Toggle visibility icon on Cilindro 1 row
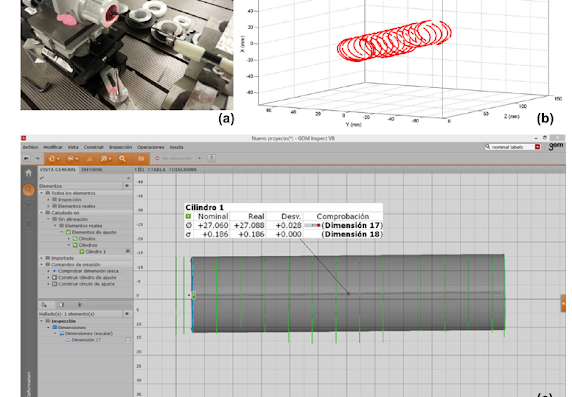The height and width of the screenshot is (397, 572). 128,251
